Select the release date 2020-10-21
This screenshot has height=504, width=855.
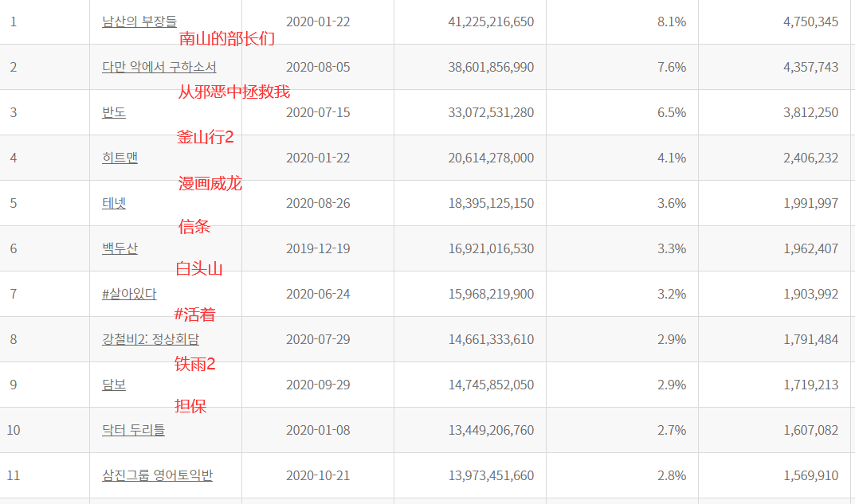(x=318, y=475)
